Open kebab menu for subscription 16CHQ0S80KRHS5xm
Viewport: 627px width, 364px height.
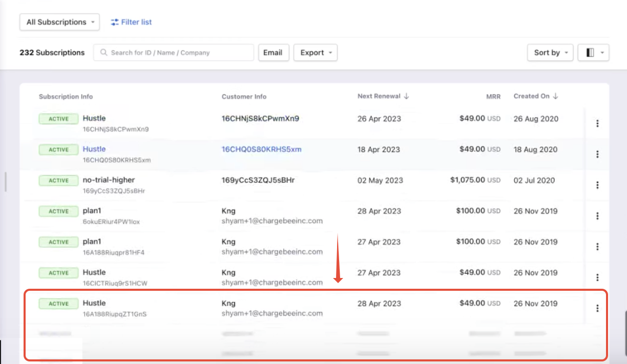coord(597,154)
